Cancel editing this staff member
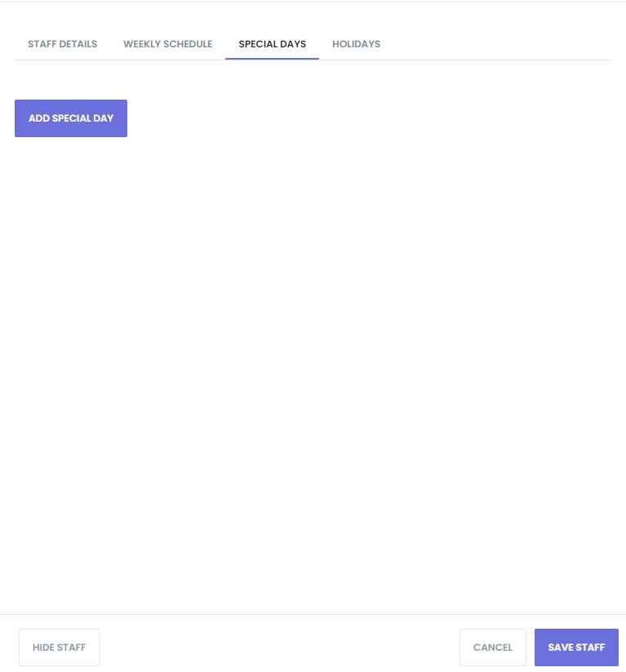The width and height of the screenshot is (626, 672). coord(493,648)
